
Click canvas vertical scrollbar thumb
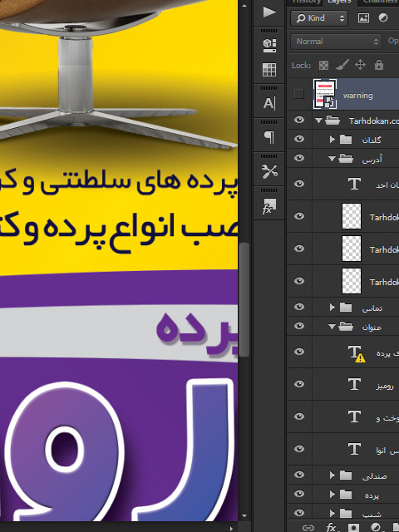244,299
